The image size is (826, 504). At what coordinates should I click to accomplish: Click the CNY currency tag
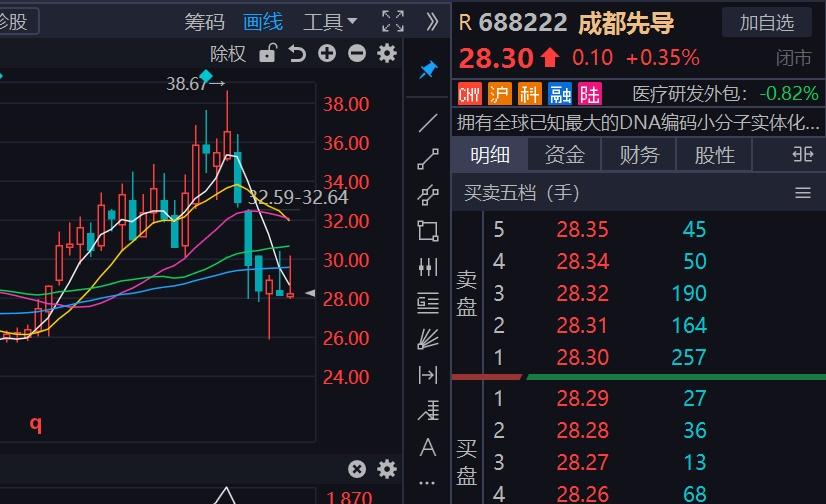pyautogui.click(x=469, y=94)
